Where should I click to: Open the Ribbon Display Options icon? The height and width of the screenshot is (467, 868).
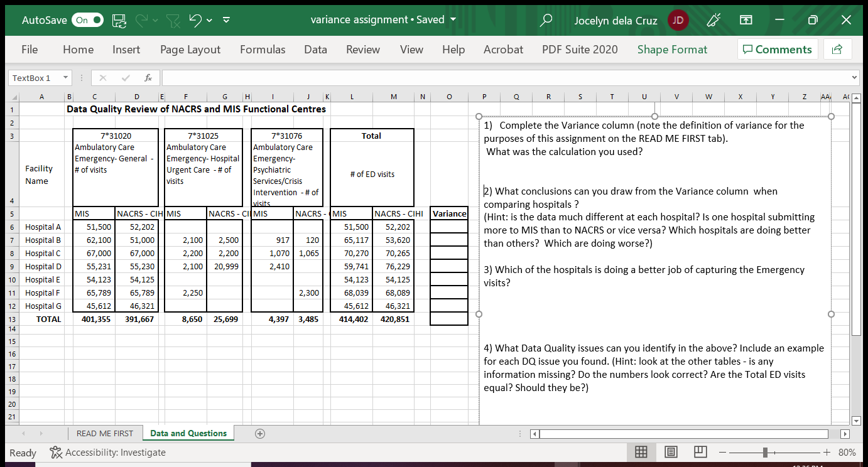(x=746, y=19)
